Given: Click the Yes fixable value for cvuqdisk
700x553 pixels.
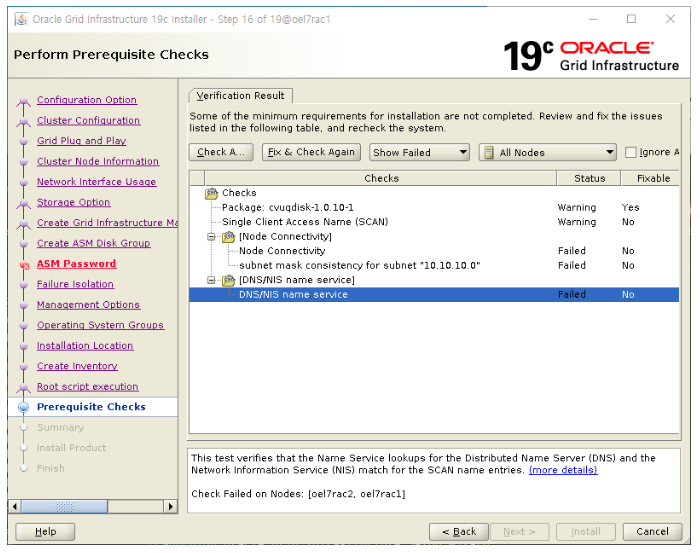Looking at the screenshot, I should click(630, 208).
